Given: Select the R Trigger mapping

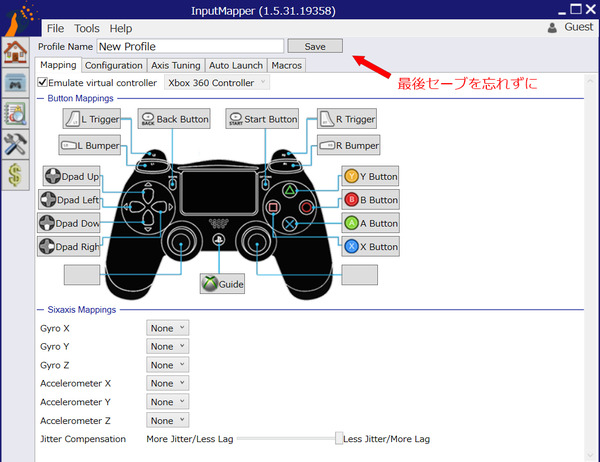Looking at the screenshot, I should (x=347, y=119).
